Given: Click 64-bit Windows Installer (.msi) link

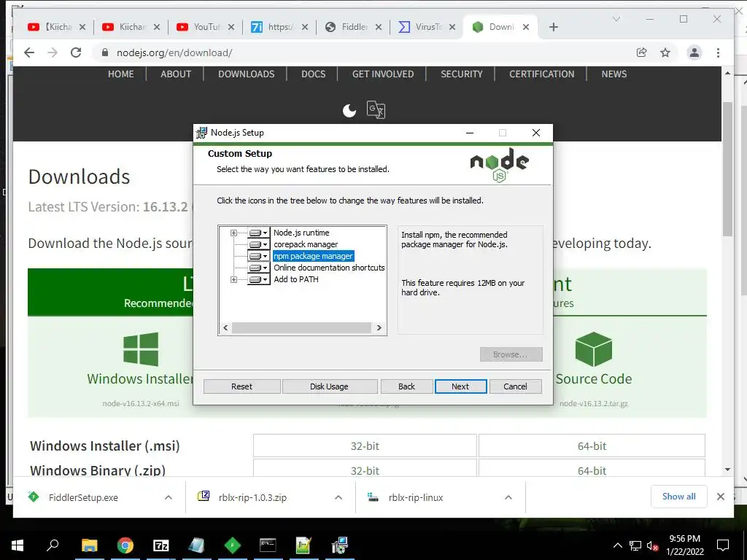Looking at the screenshot, I should pyautogui.click(x=592, y=446).
